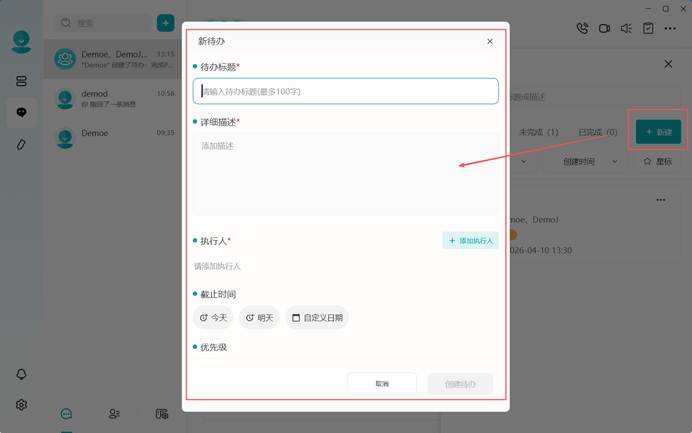Open the notification bell in sidebar
The image size is (692, 433).
21,374
